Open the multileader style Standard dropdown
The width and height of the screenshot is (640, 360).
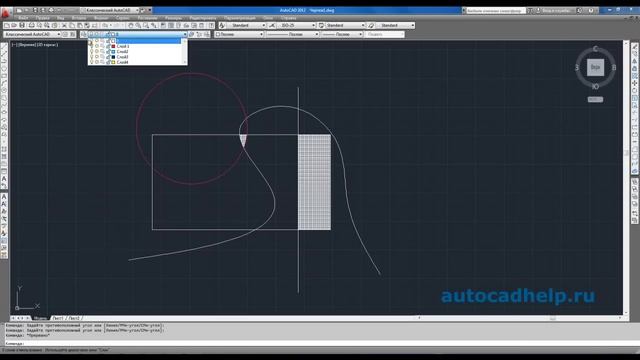point(395,25)
